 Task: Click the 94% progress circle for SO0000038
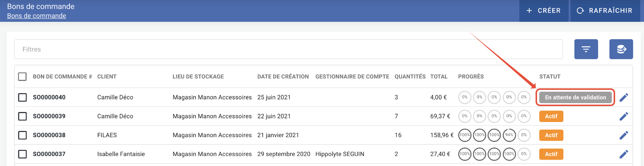click(x=509, y=135)
